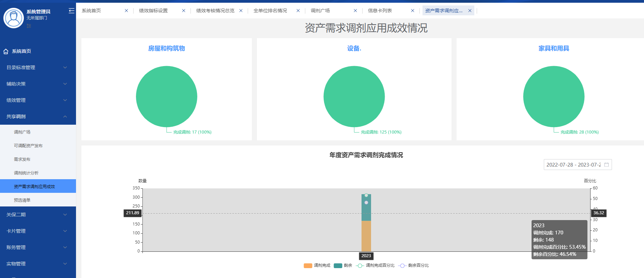This screenshot has width=644, height=278.
Task: Click the 设备. card title
Action: tap(354, 48)
